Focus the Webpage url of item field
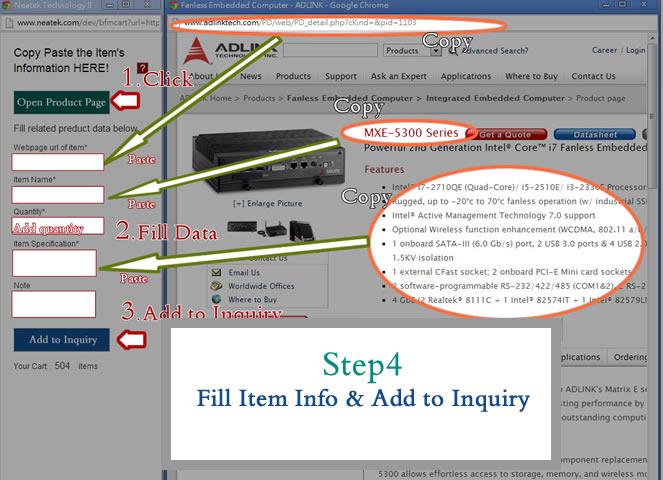This screenshot has height=480, width=663. [x=58, y=162]
